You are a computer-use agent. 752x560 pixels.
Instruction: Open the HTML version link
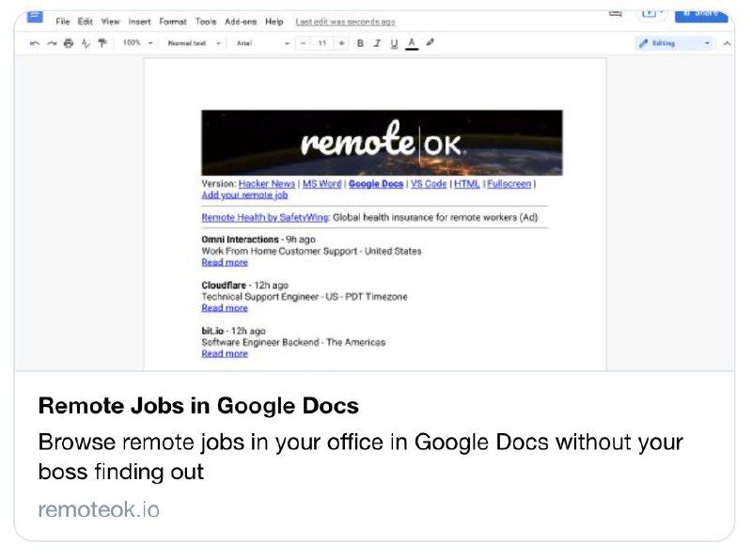pyautogui.click(x=467, y=183)
